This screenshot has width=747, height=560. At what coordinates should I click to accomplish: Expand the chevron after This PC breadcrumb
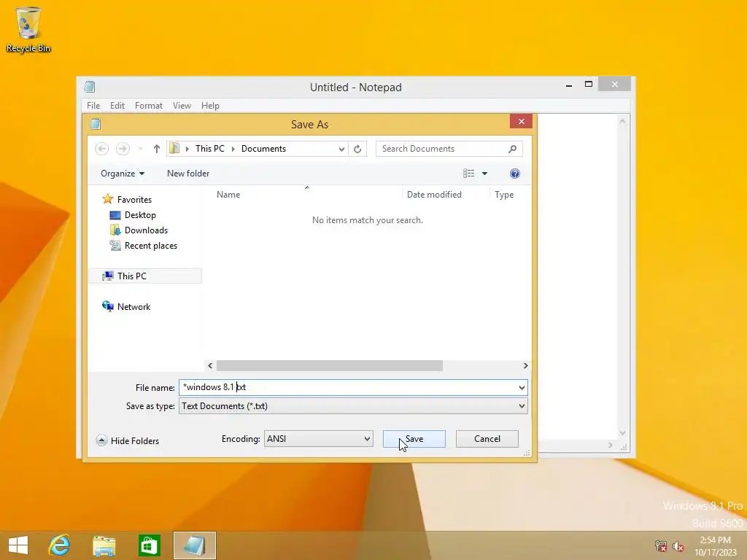[x=233, y=149]
